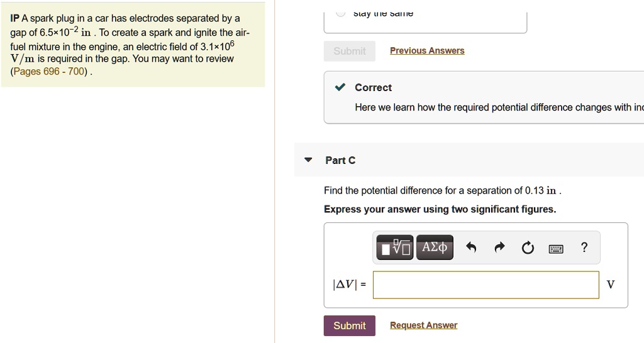The image size is (644, 343).
Task: Open the math templates palette
Action: click(x=394, y=248)
